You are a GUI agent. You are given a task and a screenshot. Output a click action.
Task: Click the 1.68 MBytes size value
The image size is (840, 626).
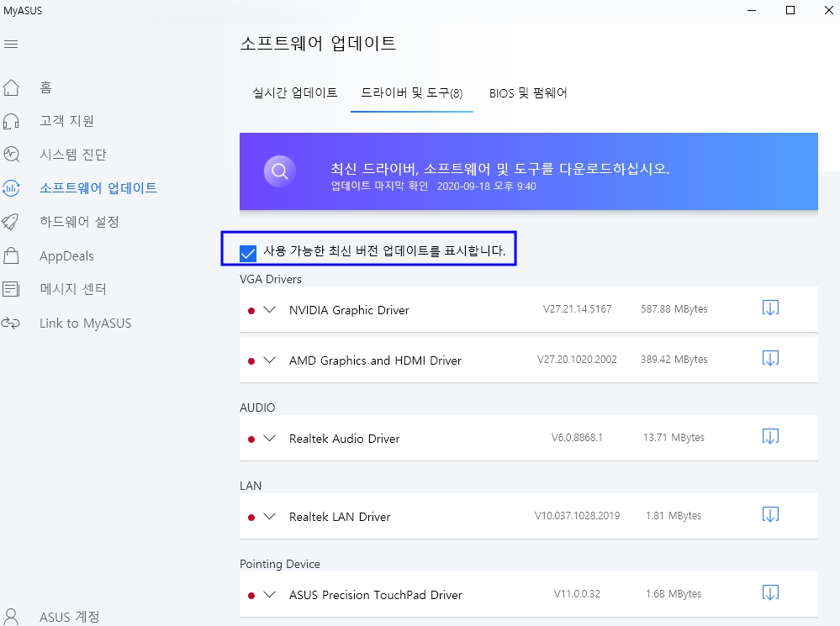674,594
